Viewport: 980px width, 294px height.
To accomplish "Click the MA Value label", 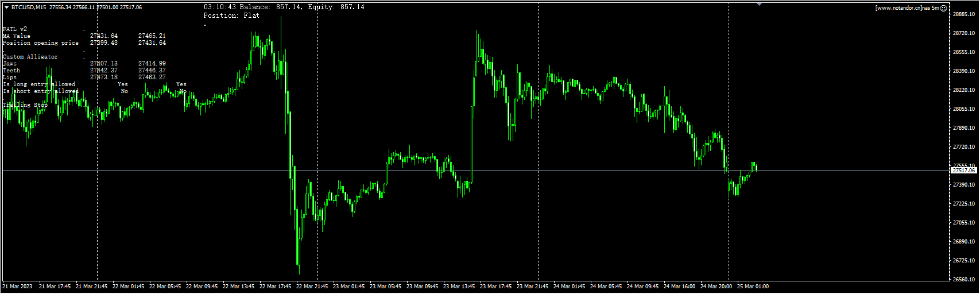I will coord(17,36).
